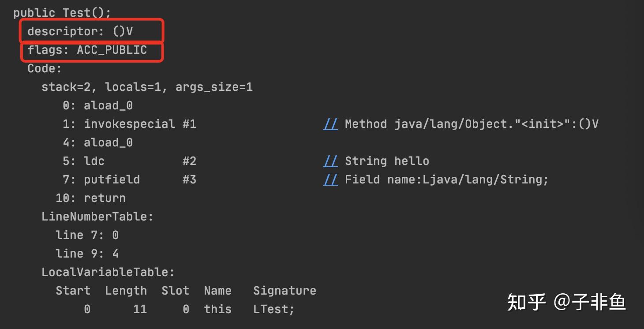
Task: Click the flags: ACC_PUBLIC line
Action: (87, 50)
